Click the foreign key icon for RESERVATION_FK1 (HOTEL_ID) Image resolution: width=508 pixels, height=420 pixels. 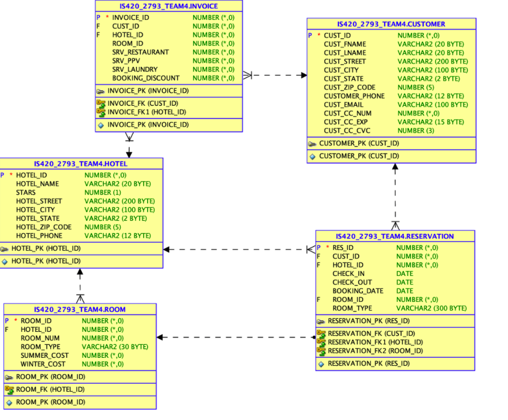321,343
